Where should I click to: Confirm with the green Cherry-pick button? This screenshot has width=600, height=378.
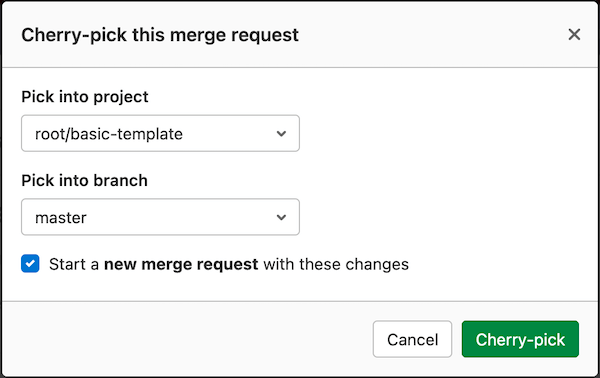tap(520, 339)
